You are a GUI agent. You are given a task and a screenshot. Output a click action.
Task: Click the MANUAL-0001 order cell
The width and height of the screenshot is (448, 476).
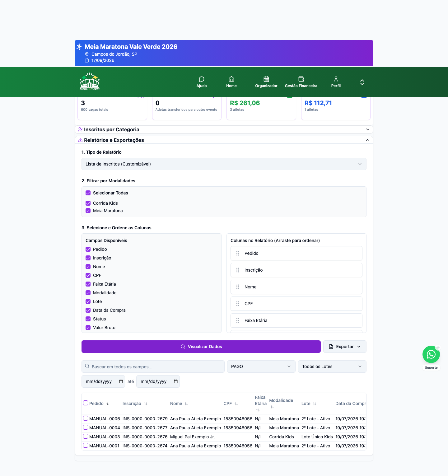click(x=104, y=446)
